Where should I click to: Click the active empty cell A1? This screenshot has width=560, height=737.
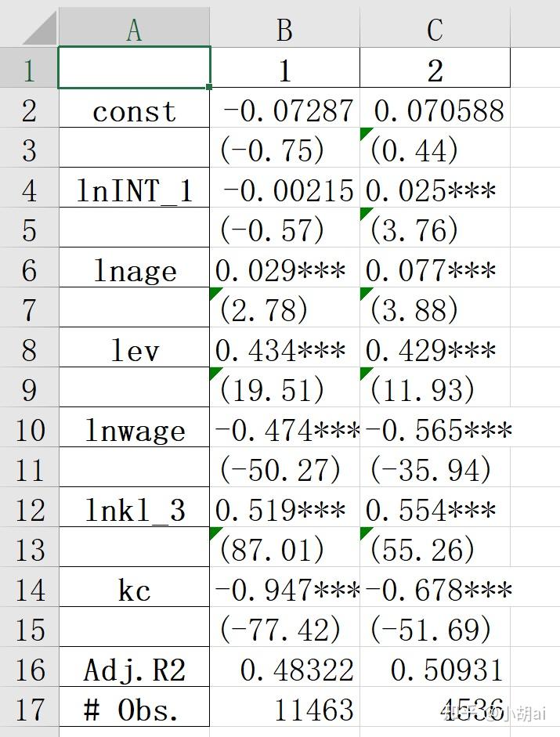(134, 67)
